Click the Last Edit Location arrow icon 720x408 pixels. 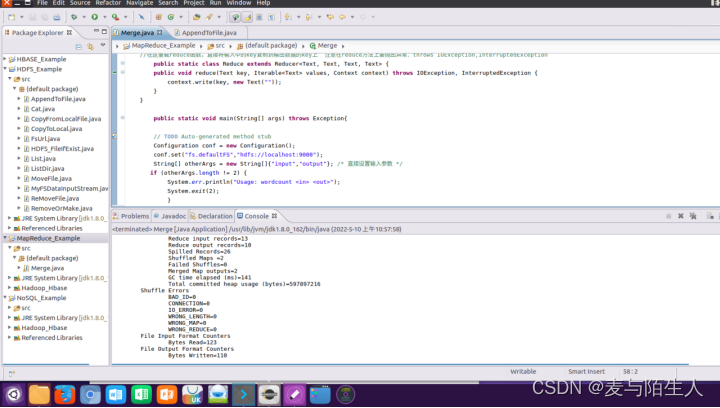coord(330,17)
